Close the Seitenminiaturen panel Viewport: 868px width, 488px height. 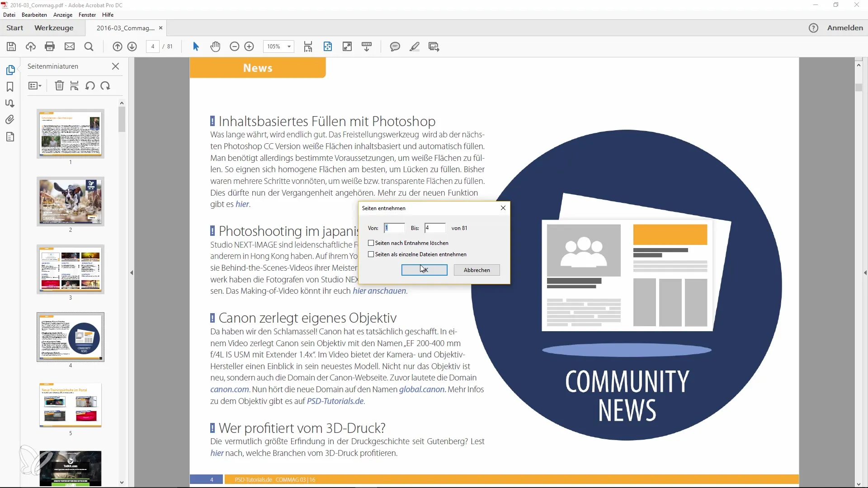[115, 66]
